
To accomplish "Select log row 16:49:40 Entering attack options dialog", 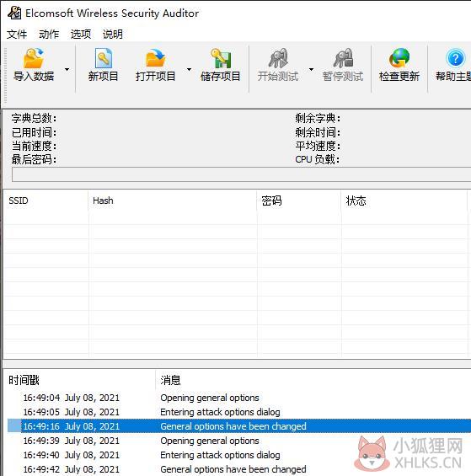I will click(x=239, y=455).
